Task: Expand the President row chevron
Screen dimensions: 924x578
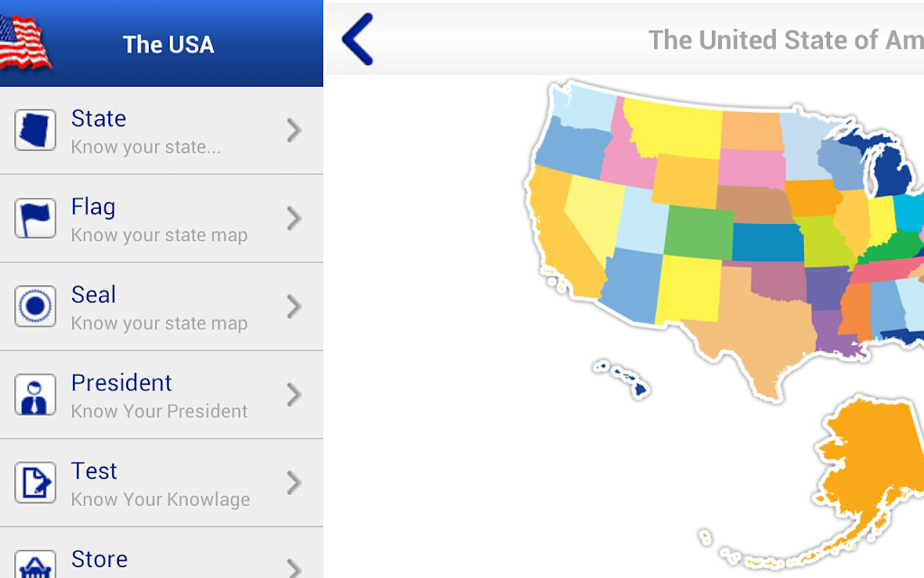Action: tap(294, 395)
